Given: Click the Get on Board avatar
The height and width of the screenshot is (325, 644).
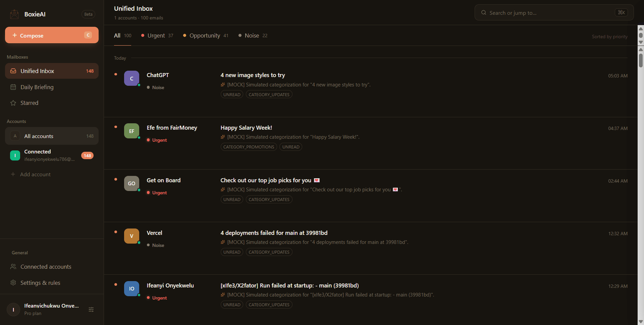Looking at the screenshot, I should tap(131, 184).
